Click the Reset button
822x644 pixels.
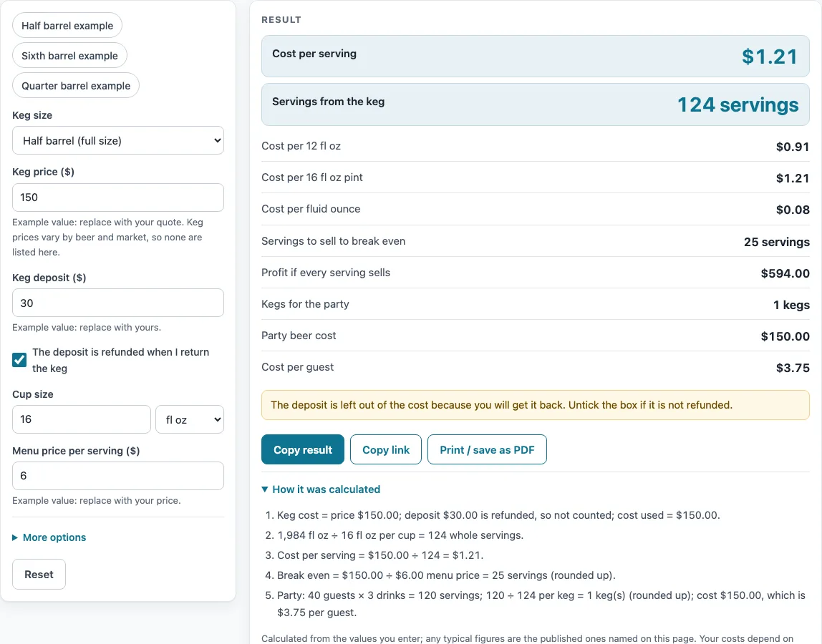39,575
